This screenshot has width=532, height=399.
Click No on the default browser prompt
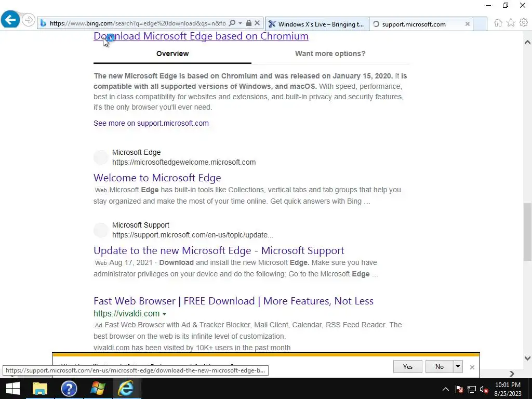coord(440,366)
